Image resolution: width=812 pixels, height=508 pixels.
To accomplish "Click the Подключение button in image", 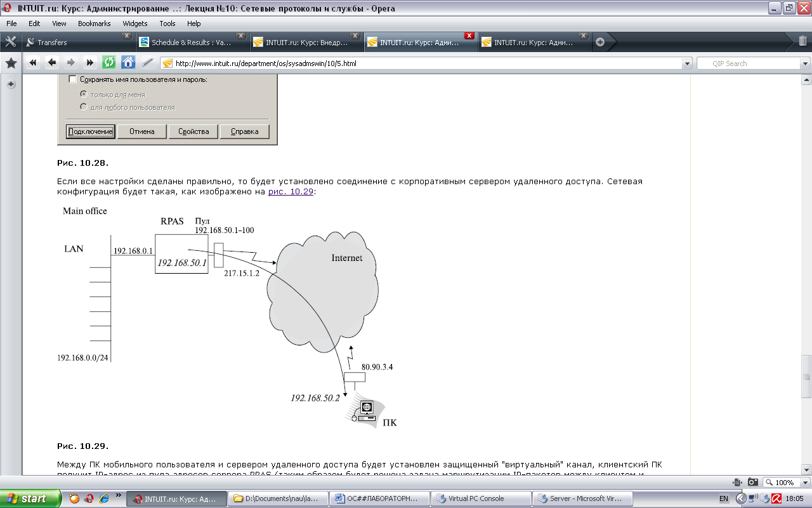I will (x=91, y=131).
